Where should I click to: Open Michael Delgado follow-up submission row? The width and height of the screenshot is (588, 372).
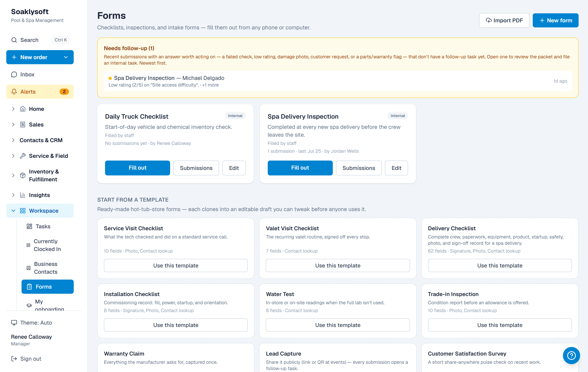(x=338, y=81)
